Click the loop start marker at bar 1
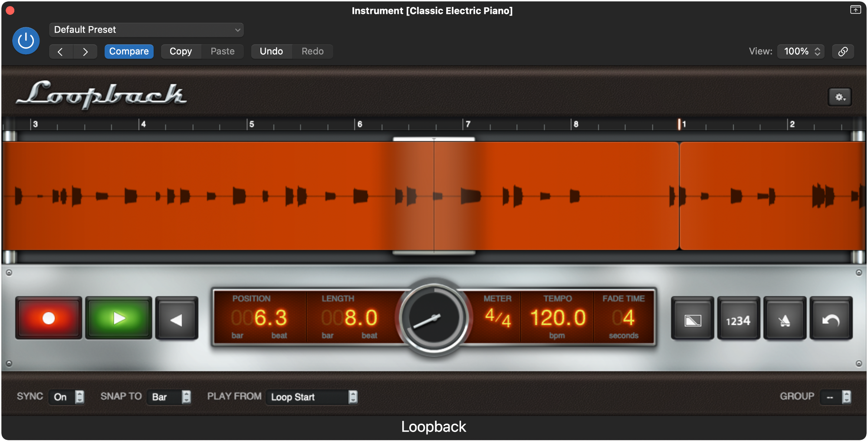This screenshot has width=868, height=442. (679, 124)
